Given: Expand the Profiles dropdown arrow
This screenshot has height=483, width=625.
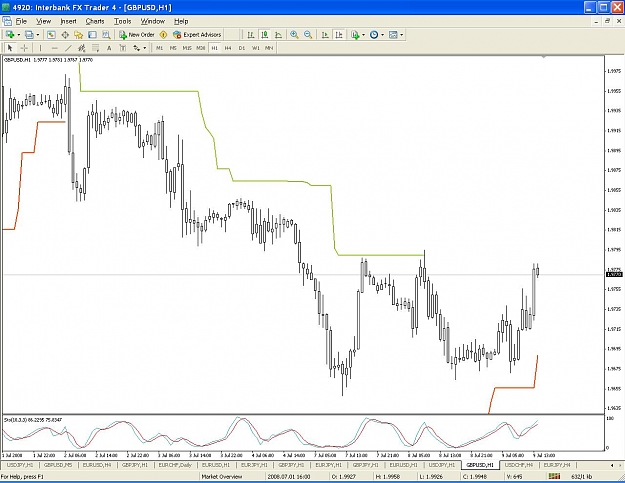Looking at the screenshot, I should tap(38, 35).
